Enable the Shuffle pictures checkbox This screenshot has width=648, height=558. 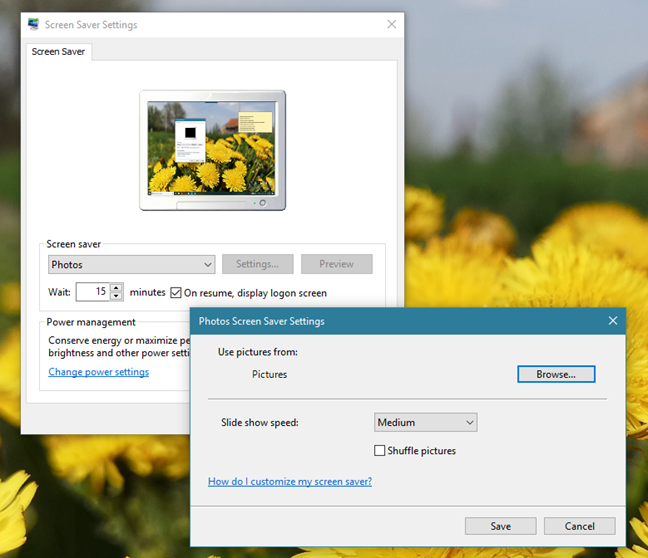[x=379, y=451]
